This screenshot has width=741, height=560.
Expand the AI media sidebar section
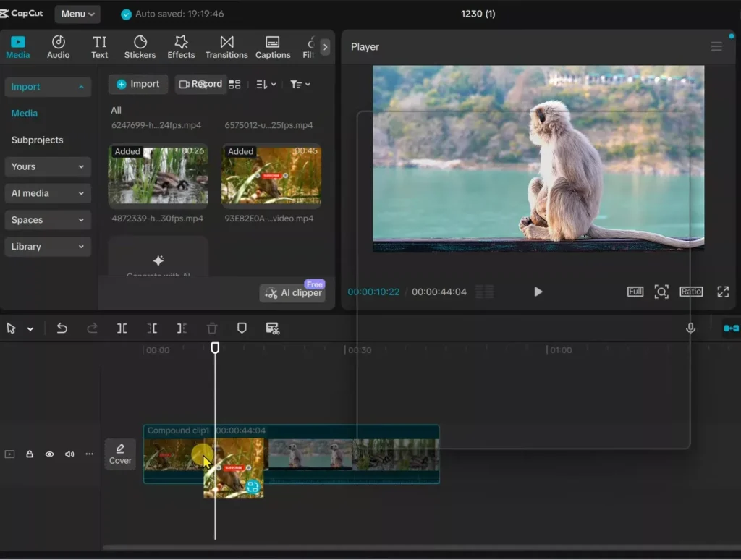[x=47, y=193]
